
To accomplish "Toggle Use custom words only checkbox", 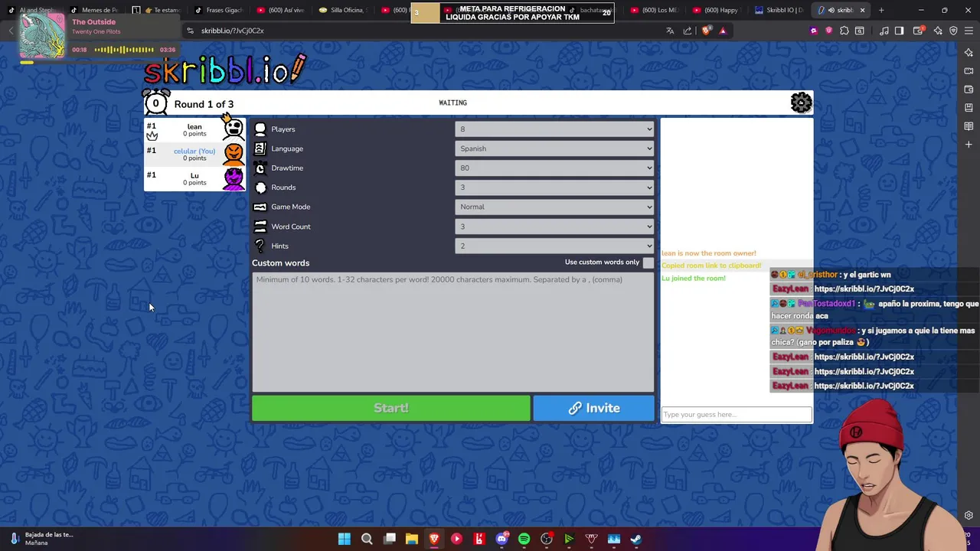I will [648, 262].
